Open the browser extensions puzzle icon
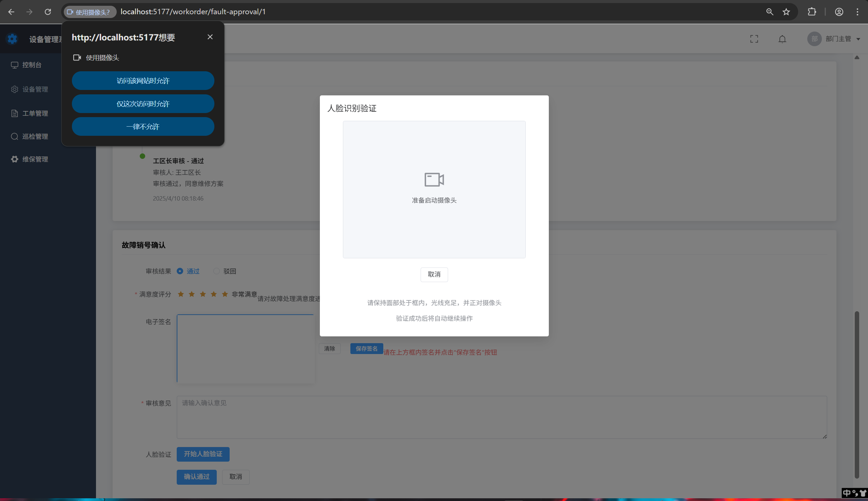The image size is (868, 501). (x=812, y=12)
